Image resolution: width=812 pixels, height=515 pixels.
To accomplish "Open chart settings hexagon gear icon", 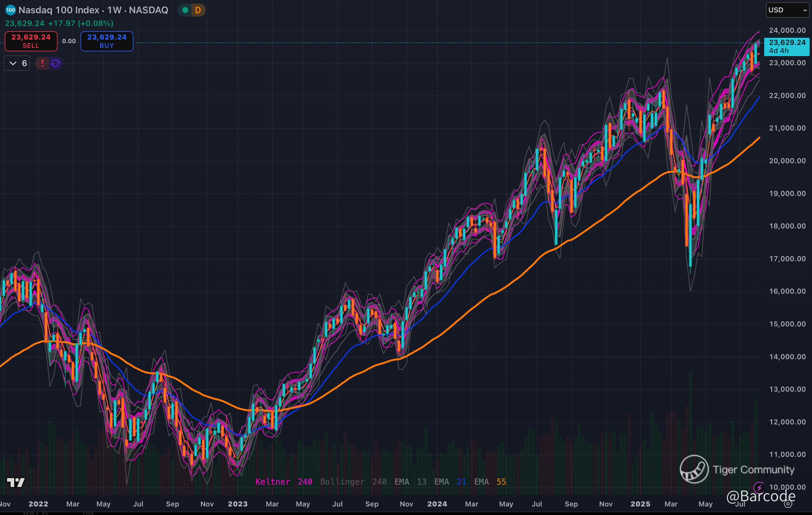I will pos(788,504).
